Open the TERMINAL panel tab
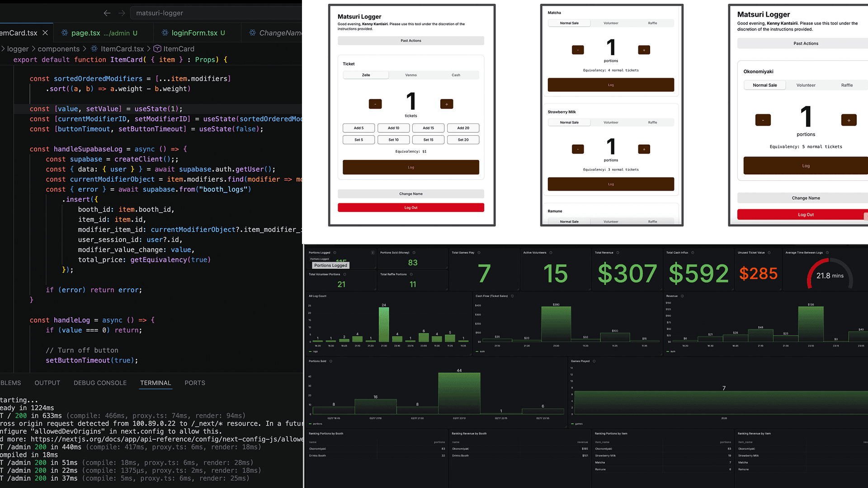 coord(156,383)
